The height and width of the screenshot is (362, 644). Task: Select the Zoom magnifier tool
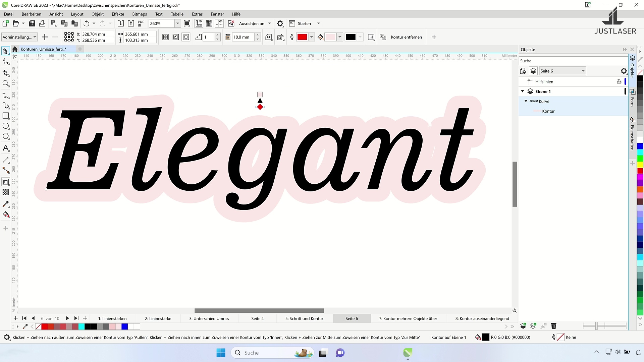6,83
